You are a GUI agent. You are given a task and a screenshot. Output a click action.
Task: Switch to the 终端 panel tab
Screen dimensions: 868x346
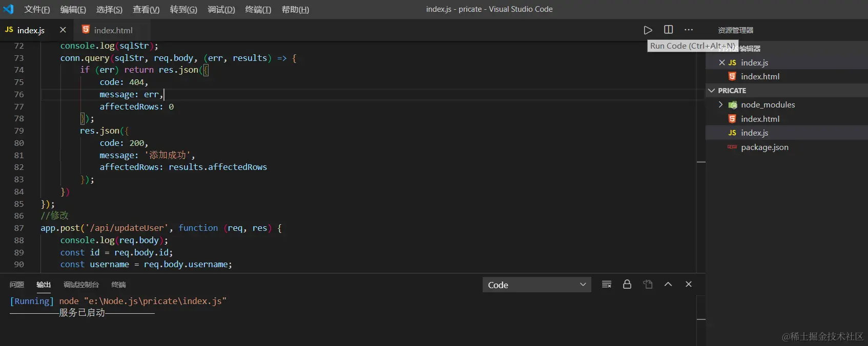[x=118, y=285]
